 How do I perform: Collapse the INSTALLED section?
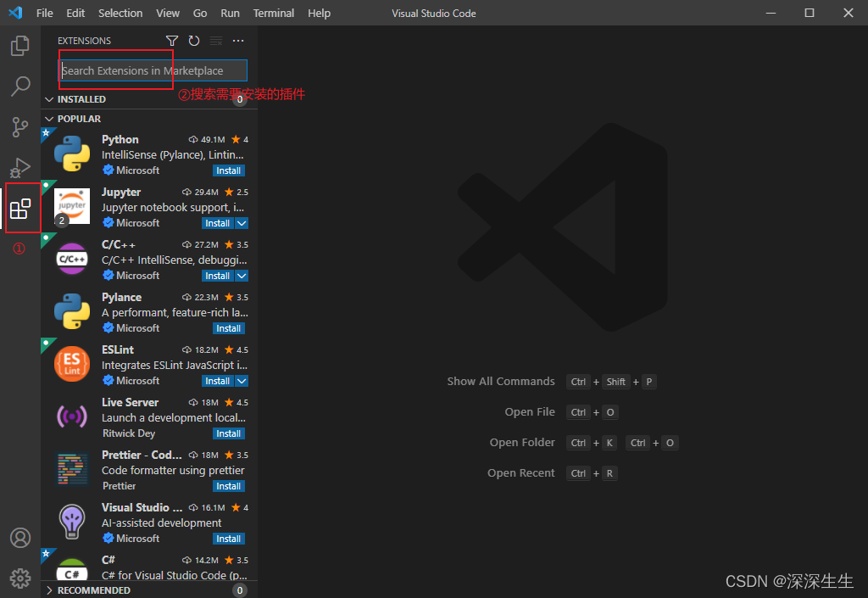pos(49,99)
